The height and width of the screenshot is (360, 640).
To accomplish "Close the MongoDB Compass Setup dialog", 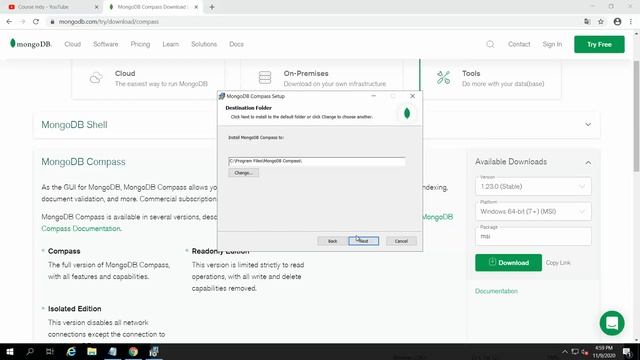I will (412, 96).
